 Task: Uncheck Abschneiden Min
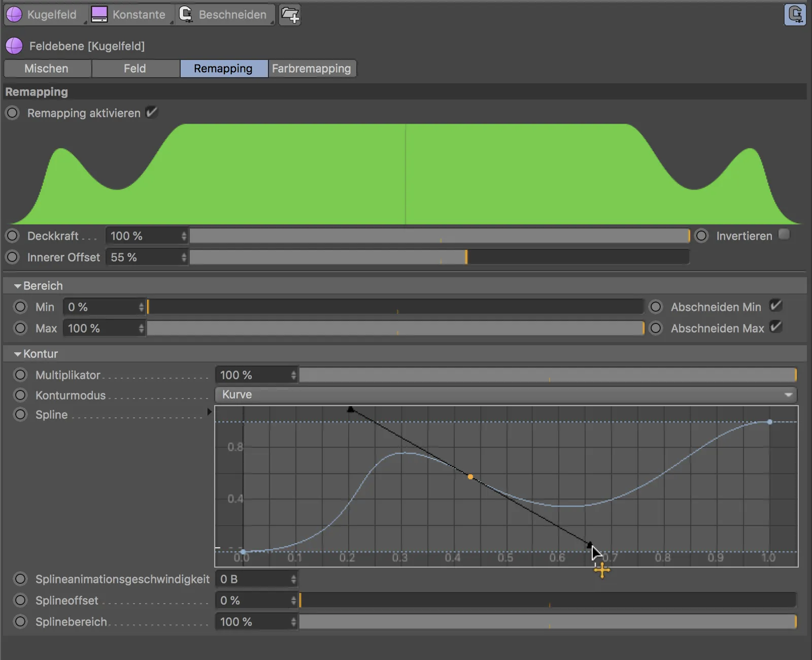coord(776,306)
